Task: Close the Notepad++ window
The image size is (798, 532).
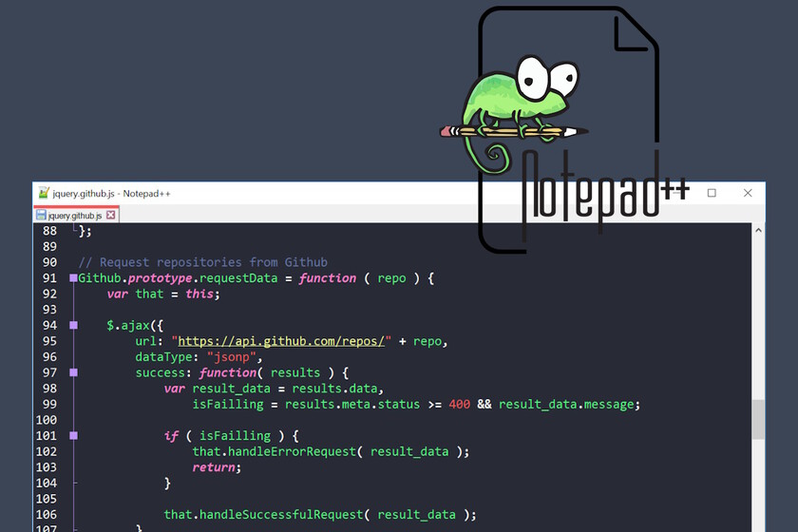Action: point(749,193)
